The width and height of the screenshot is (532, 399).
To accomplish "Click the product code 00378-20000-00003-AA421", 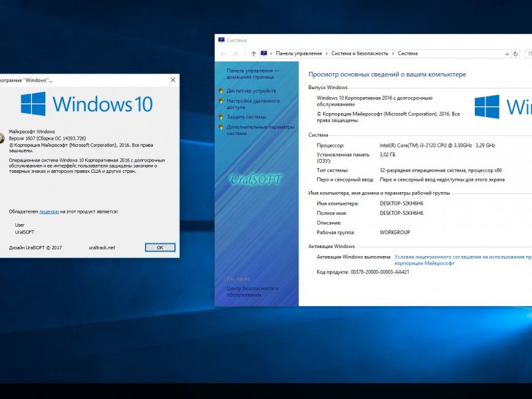I will [x=380, y=272].
